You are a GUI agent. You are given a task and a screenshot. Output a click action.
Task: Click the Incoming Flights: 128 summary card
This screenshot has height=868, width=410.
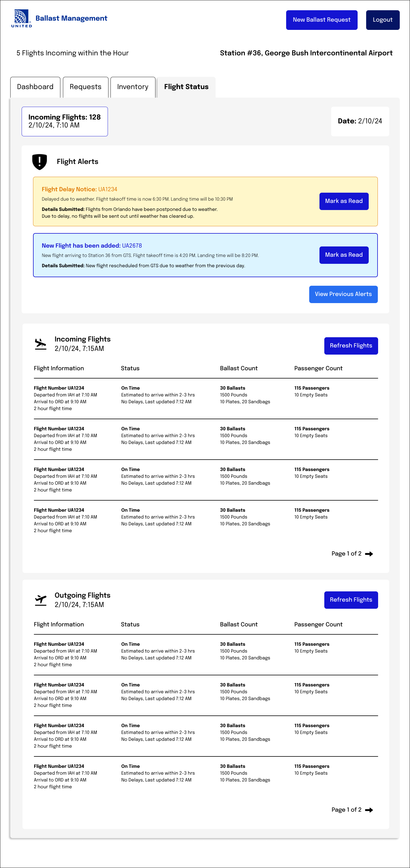pos(65,121)
